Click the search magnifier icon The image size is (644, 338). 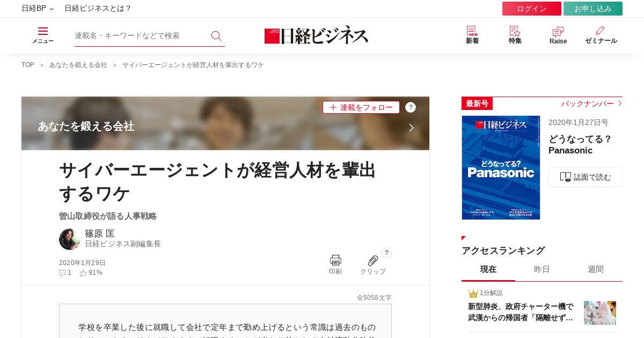(216, 35)
